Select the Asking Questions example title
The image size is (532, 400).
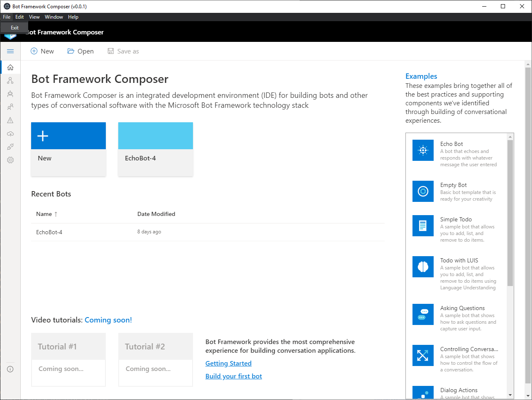[462, 308]
